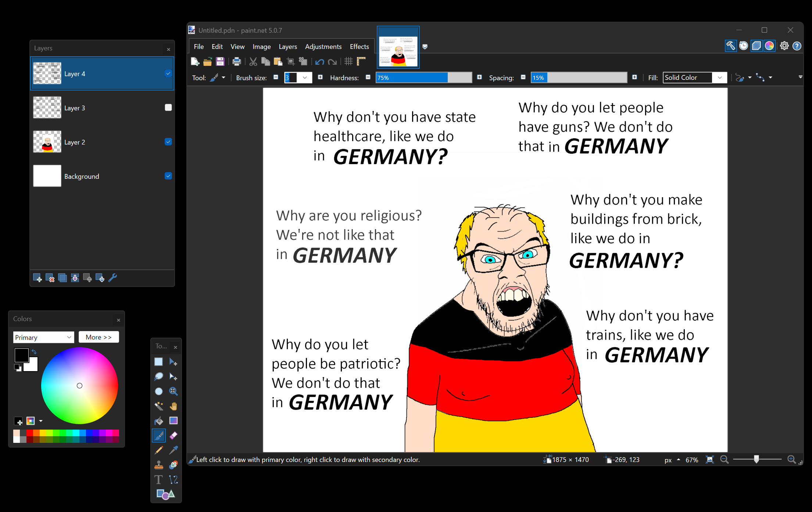The height and width of the screenshot is (512, 812).
Task: Click the Hardness 75% slider
Action: (x=423, y=78)
